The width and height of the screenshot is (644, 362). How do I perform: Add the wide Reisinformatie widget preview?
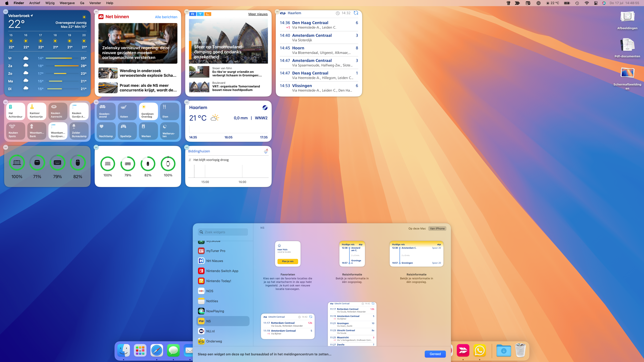[416, 254]
